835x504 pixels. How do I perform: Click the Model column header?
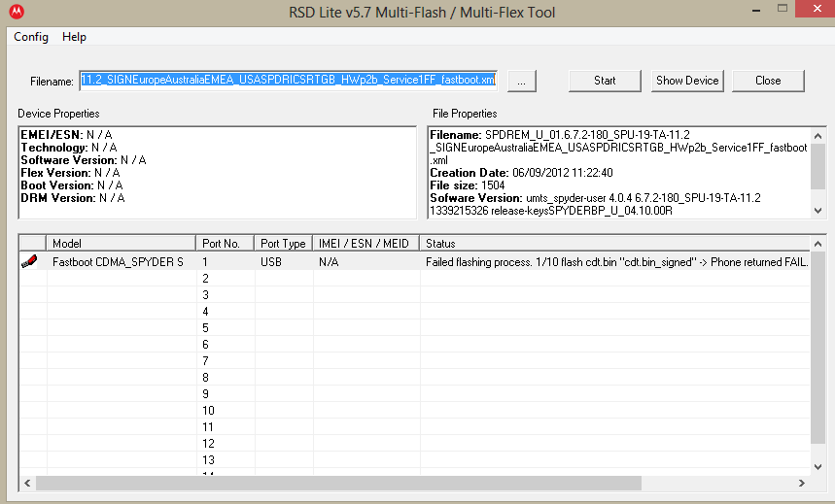coord(121,243)
